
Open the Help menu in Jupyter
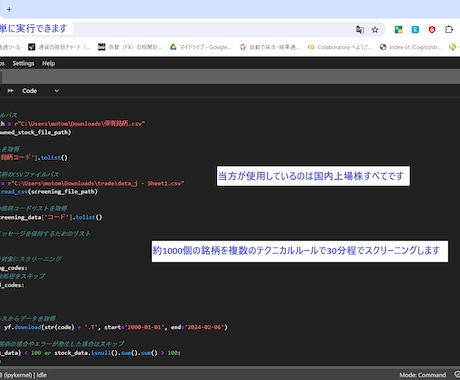(x=48, y=63)
